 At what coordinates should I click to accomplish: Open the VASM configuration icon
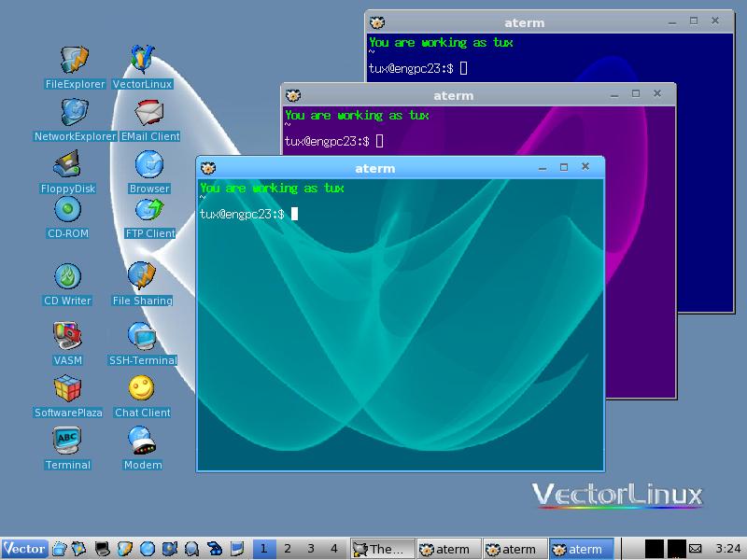67,337
